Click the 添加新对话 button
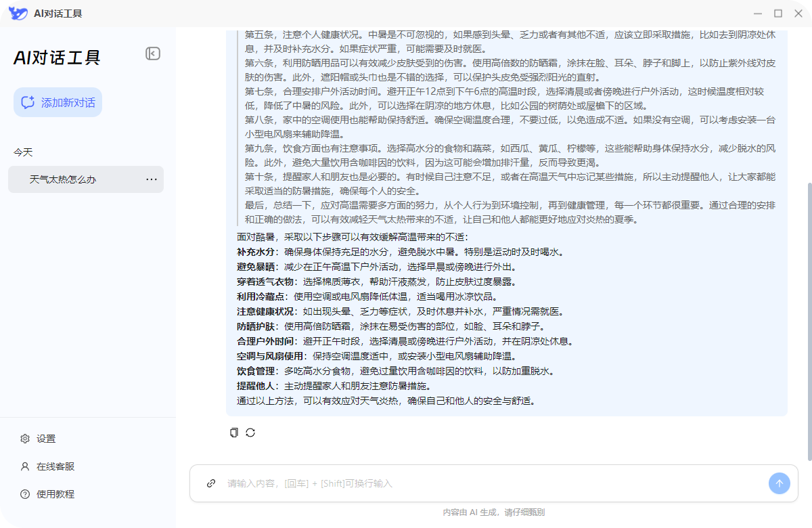The width and height of the screenshot is (812, 528). (58, 102)
